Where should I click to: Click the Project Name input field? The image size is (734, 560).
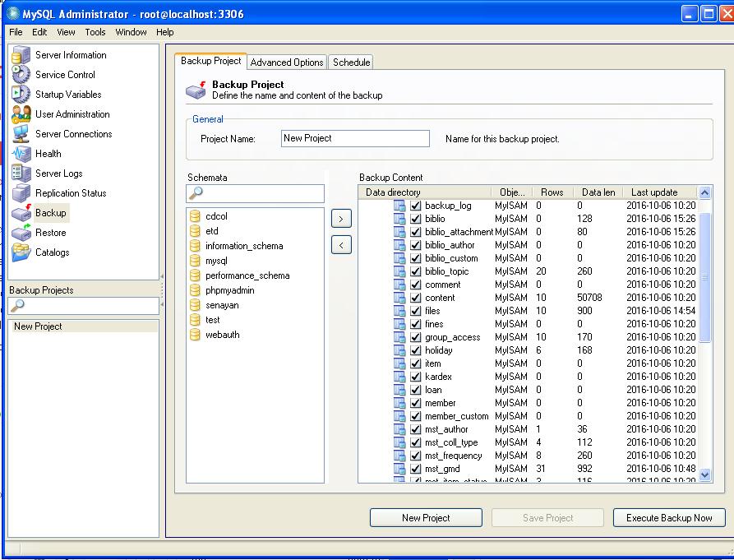[x=354, y=138]
